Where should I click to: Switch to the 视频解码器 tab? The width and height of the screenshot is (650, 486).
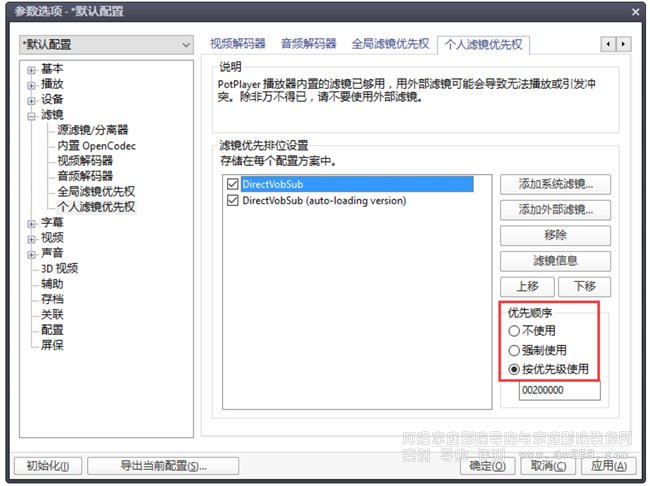(x=238, y=44)
